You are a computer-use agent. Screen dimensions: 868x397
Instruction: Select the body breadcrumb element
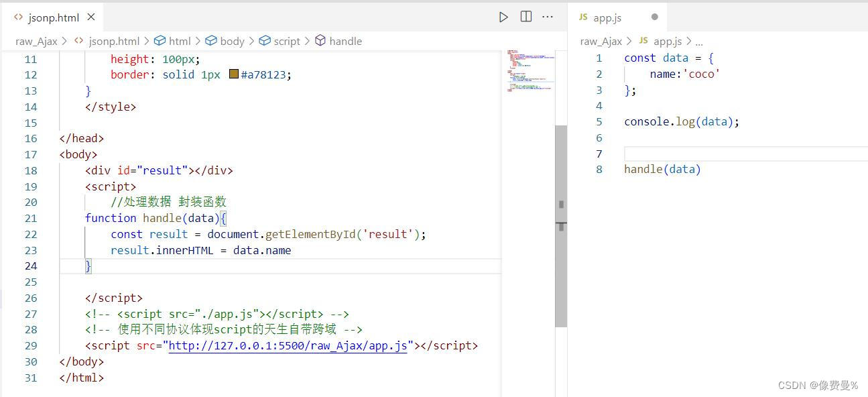click(x=232, y=41)
